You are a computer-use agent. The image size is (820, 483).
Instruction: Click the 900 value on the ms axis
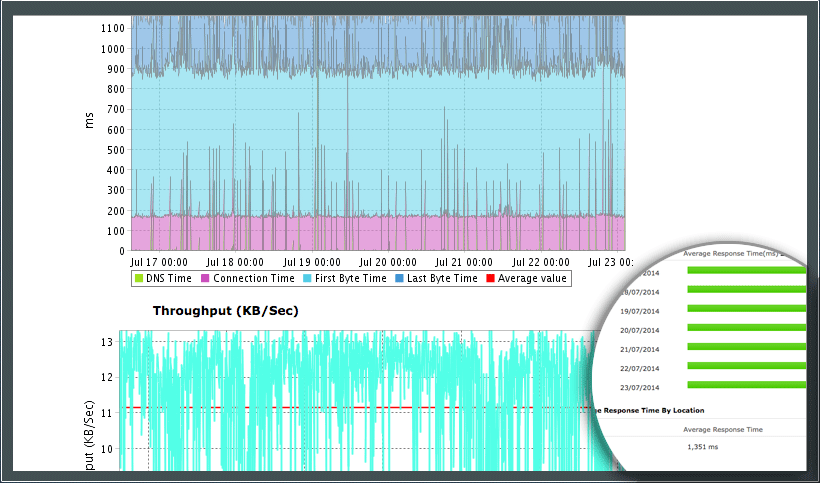click(x=116, y=69)
